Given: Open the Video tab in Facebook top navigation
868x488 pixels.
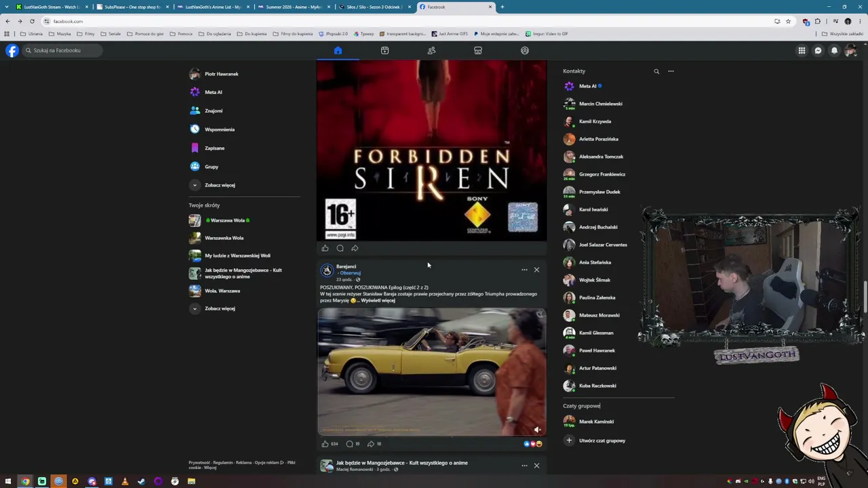Looking at the screenshot, I should click(x=384, y=50).
